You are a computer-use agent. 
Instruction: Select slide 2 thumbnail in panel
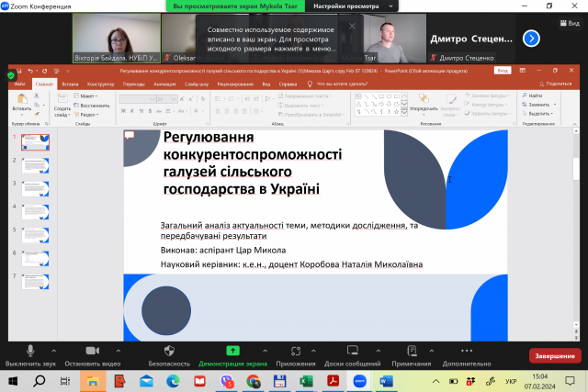35,165
